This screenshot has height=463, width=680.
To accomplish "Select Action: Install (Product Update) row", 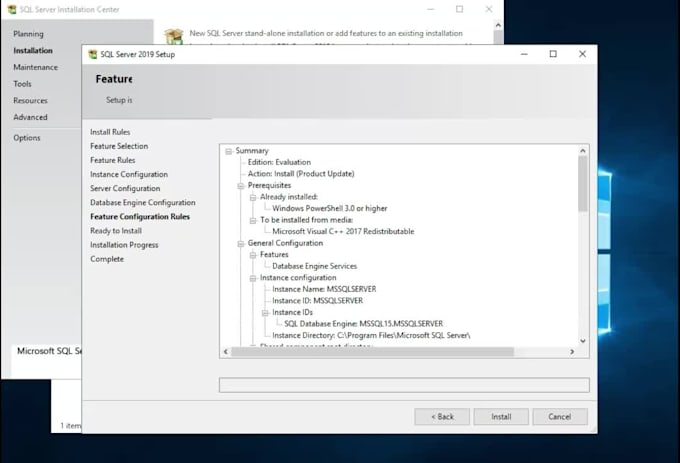I will [x=301, y=174].
